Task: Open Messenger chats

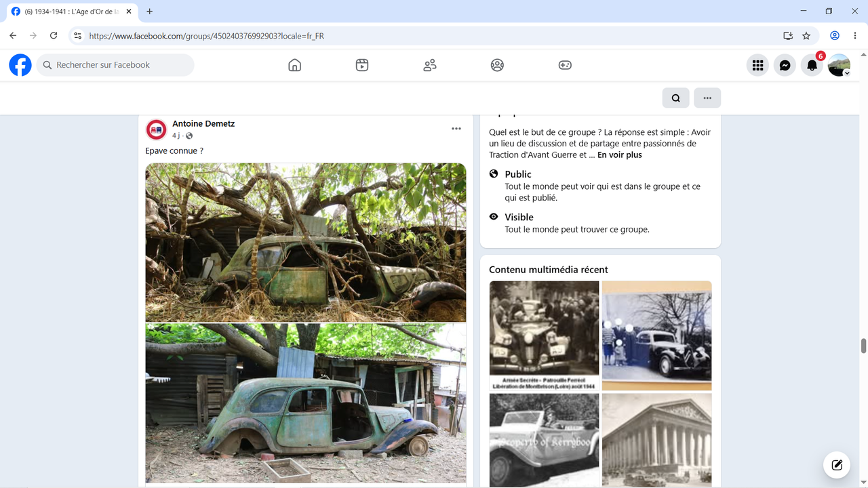Action: coord(785,65)
